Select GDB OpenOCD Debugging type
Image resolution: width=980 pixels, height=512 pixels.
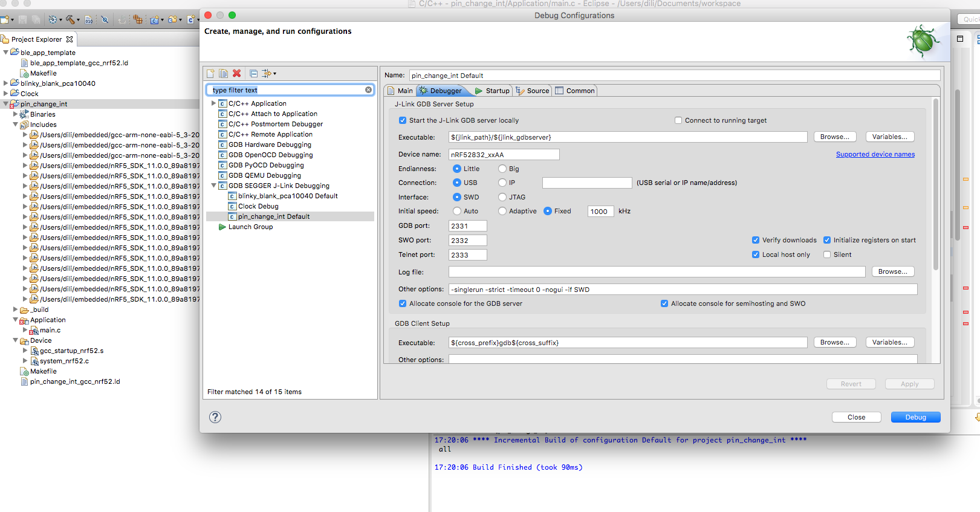[x=270, y=155]
